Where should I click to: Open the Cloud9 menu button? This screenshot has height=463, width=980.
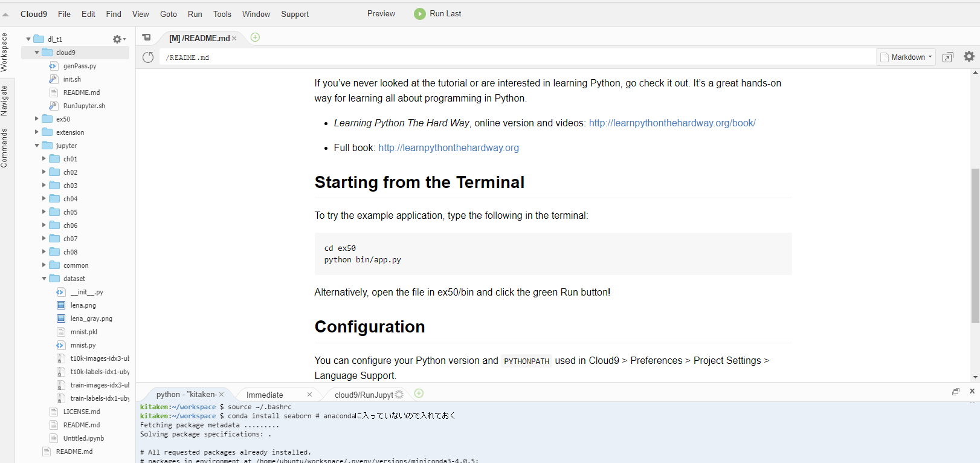(x=34, y=14)
